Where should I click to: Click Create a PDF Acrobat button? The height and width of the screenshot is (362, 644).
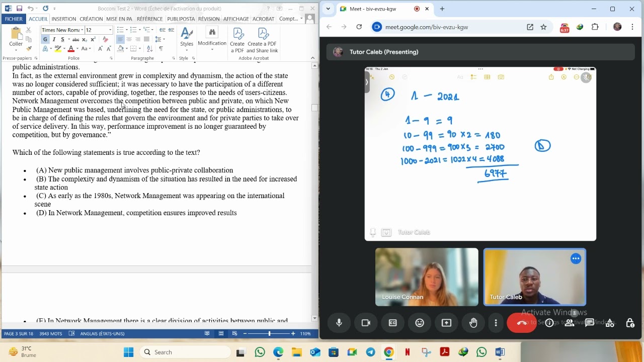[237, 40]
